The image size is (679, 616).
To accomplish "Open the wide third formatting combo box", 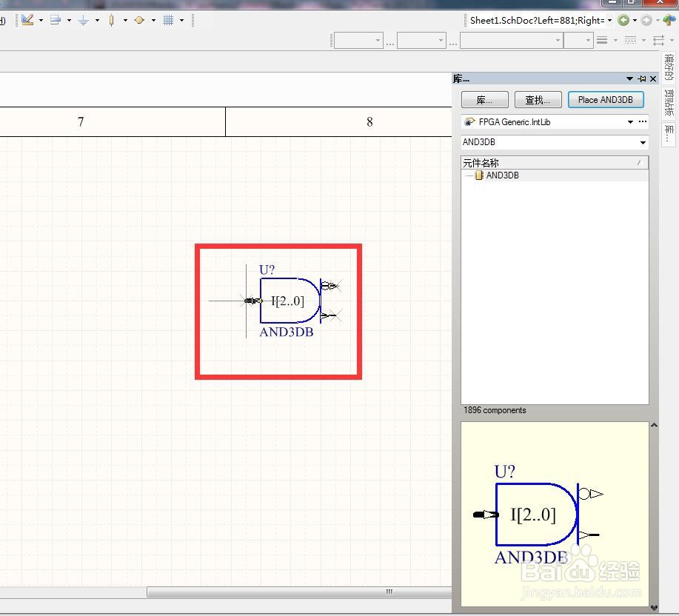I will click(511, 40).
